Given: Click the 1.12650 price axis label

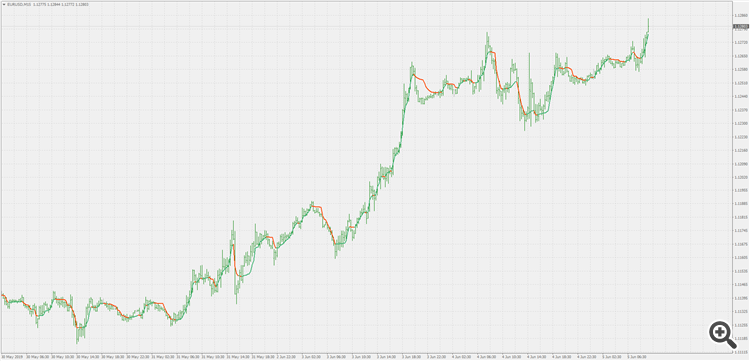Looking at the screenshot, I should [741, 56].
